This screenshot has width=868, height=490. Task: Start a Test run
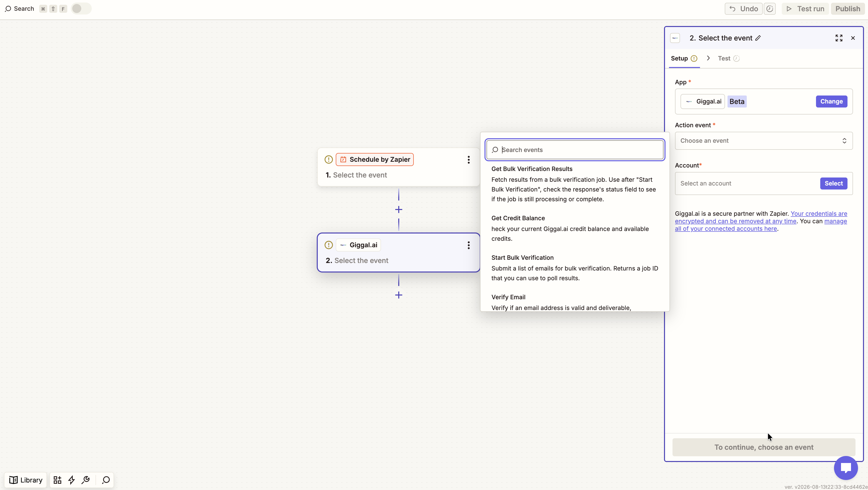[805, 9]
